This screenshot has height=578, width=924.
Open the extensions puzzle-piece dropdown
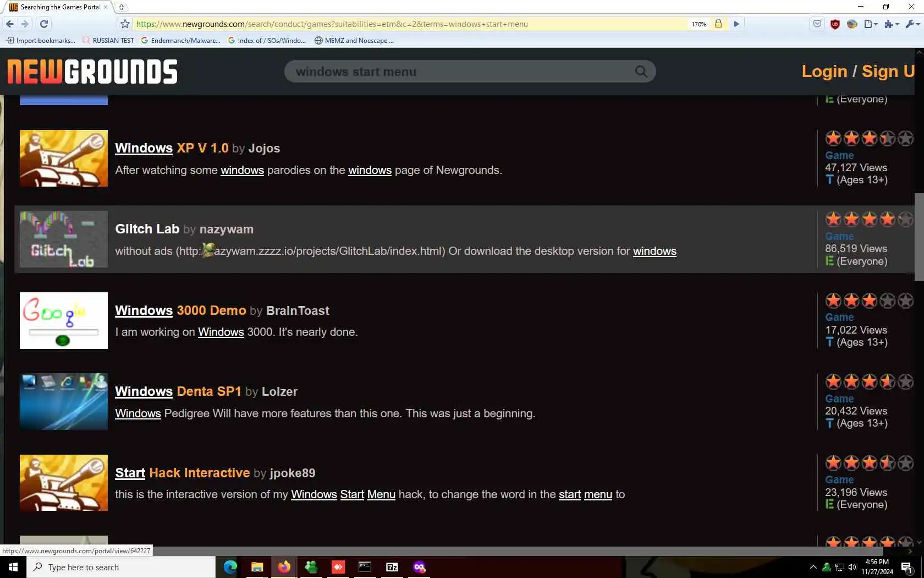coord(892,24)
